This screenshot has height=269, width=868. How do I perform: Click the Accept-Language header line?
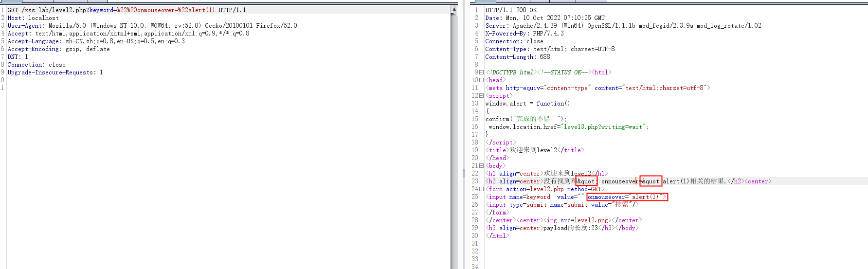coord(96,41)
